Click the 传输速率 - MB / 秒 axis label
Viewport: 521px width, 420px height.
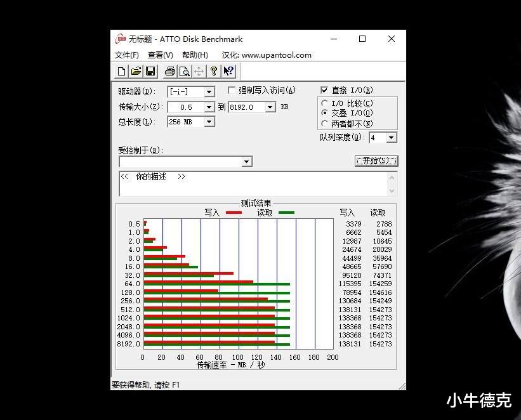point(230,365)
